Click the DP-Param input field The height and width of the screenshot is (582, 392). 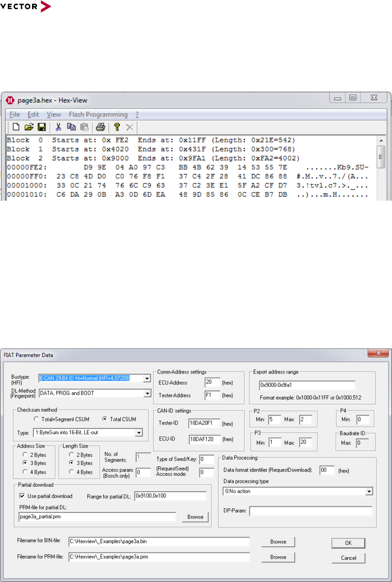pos(311,511)
